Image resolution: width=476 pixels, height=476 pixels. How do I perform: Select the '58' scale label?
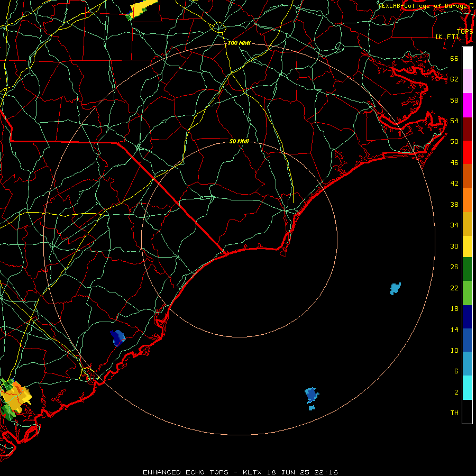point(454,100)
